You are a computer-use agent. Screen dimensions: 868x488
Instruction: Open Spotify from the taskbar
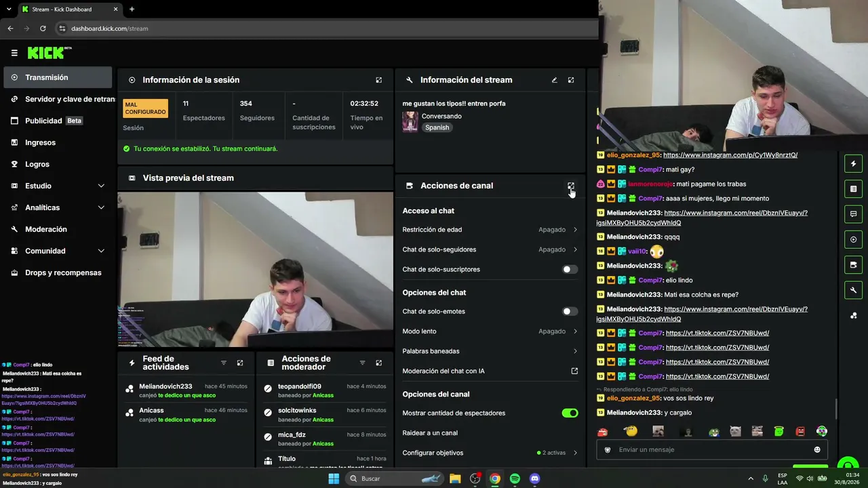click(515, 479)
